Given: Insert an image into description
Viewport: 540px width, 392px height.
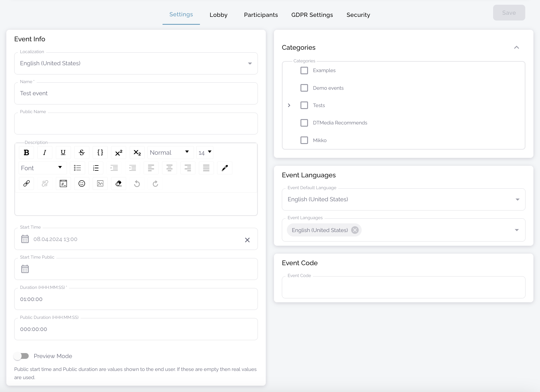Looking at the screenshot, I should click(100, 183).
